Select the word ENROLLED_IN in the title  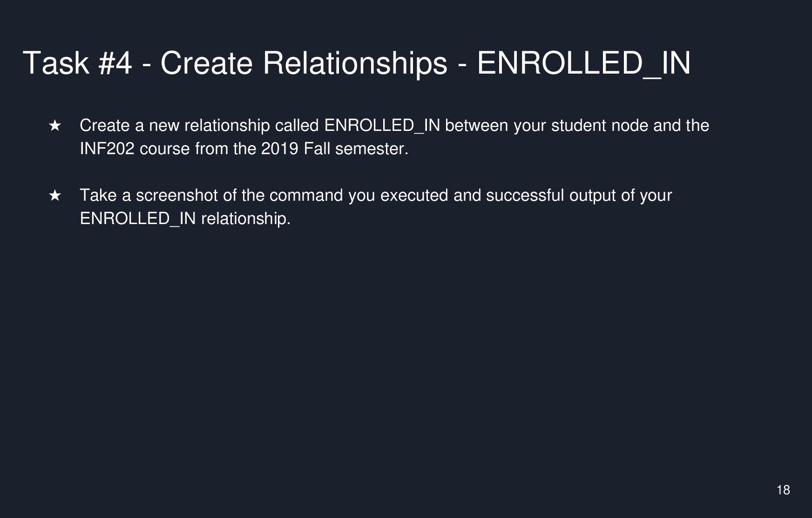[583, 63]
